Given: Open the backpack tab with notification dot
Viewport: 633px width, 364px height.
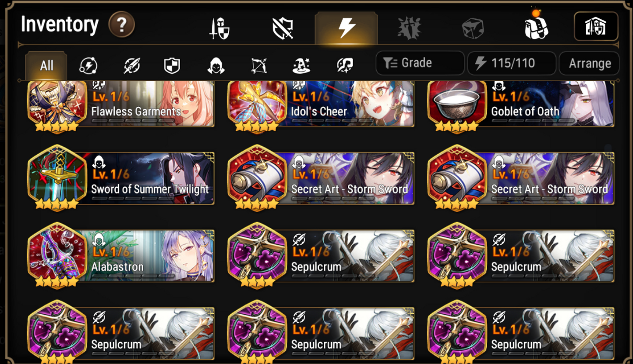Looking at the screenshot, I should point(537,26).
